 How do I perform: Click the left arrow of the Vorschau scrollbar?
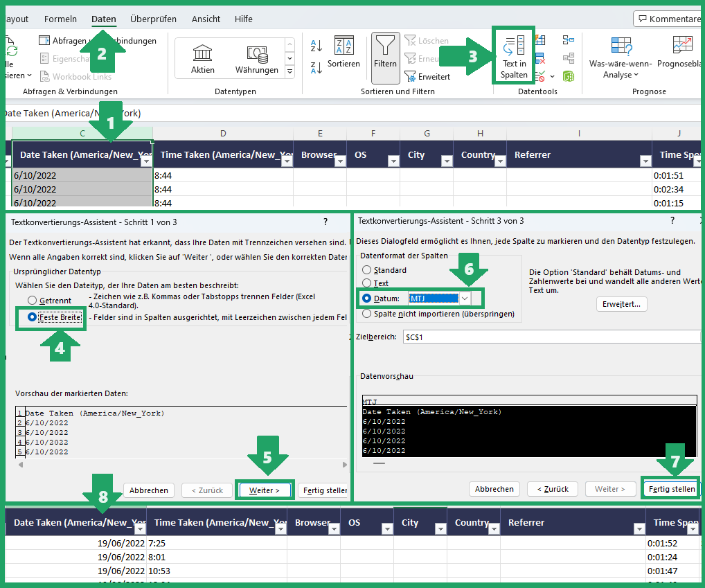coord(21,465)
